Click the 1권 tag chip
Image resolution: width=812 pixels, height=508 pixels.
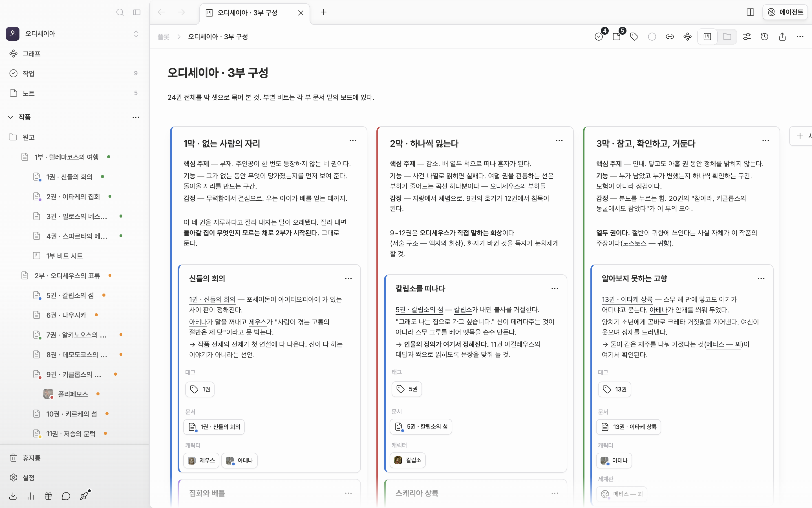point(200,389)
